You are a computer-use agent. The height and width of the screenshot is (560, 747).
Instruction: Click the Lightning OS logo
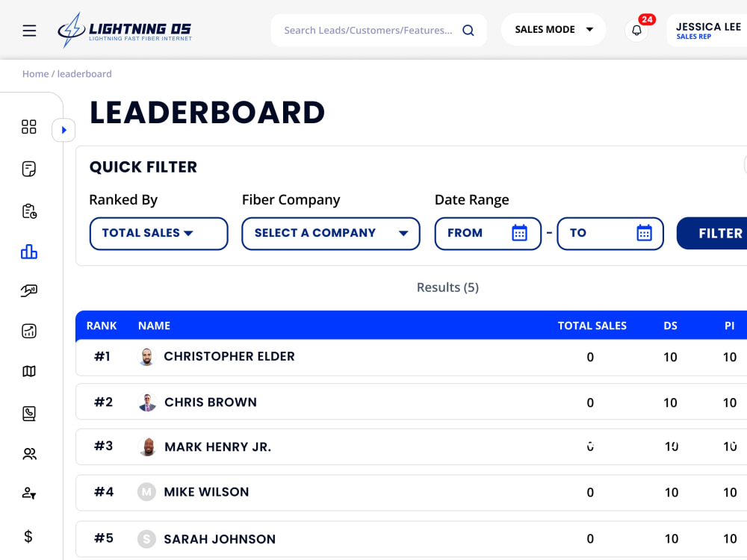[x=125, y=31]
